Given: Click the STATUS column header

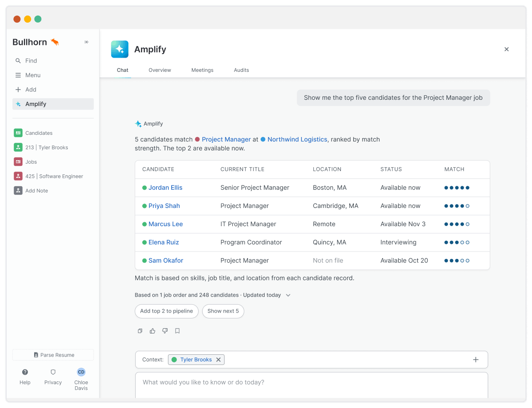Looking at the screenshot, I should 391,169.
